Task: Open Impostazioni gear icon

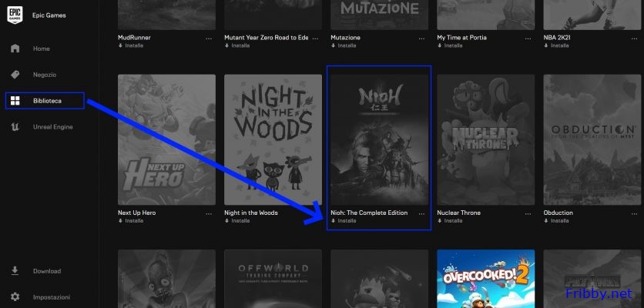Action: point(15,296)
